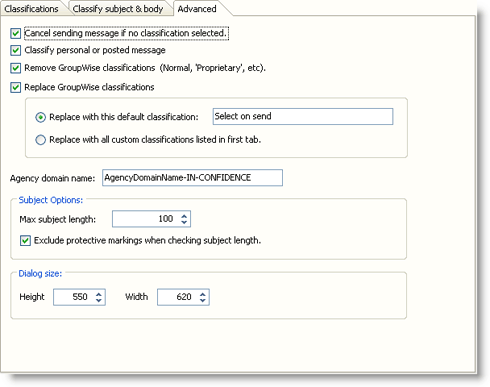The width and height of the screenshot is (490, 387).
Task: Decrease Max subject length with down arrow
Action: coord(184,222)
